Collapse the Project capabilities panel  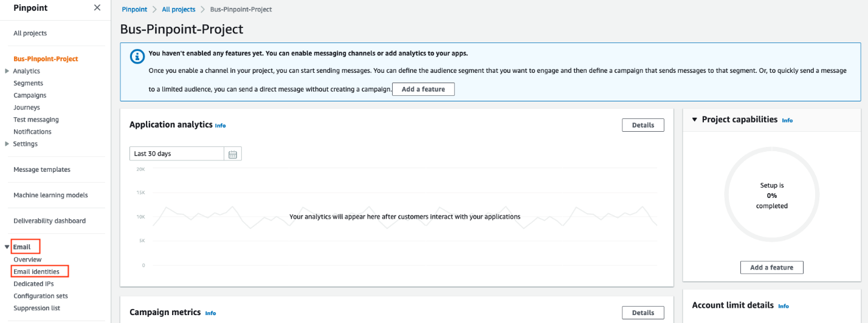(x=695, y=120)
